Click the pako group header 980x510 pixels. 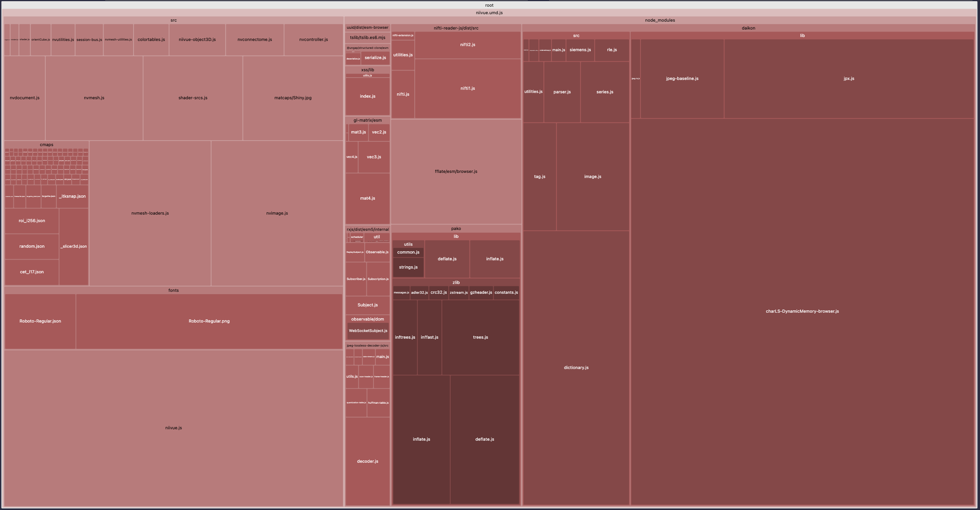pos(456,228)
